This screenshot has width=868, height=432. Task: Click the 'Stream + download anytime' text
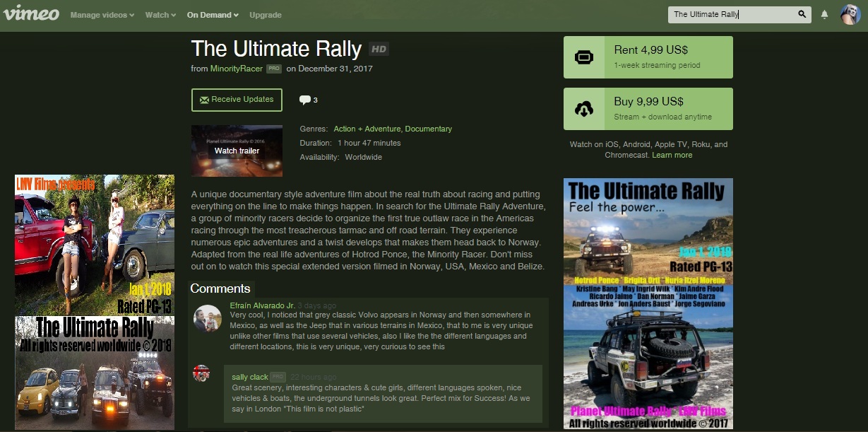662,117
